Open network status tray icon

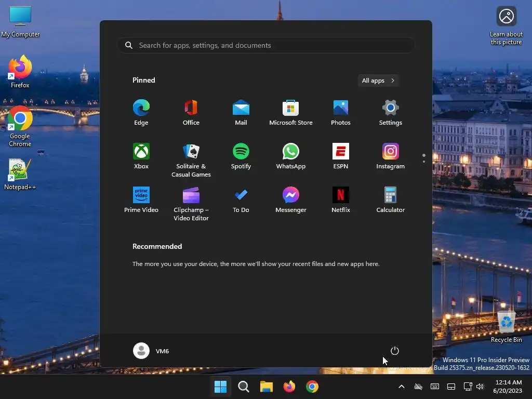coord(468,387)
